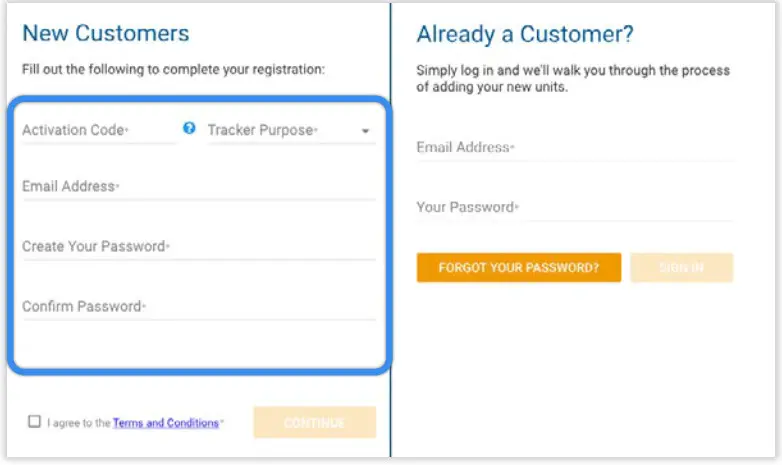The image size is (782, 465).
Task: Click into the Confirm Password field
Action: coord(198,306)
